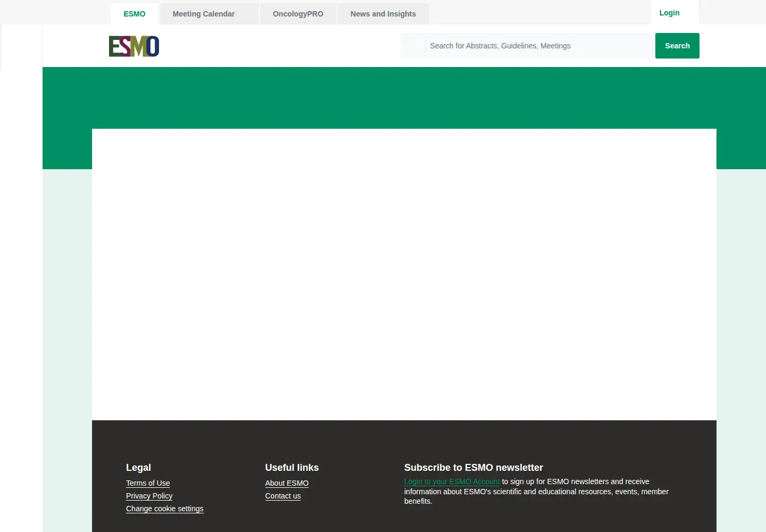Image resolution: width=766 pixels, height=532 pixels.
Task: Open the Contact us link
Action: [x=283, y=496]
